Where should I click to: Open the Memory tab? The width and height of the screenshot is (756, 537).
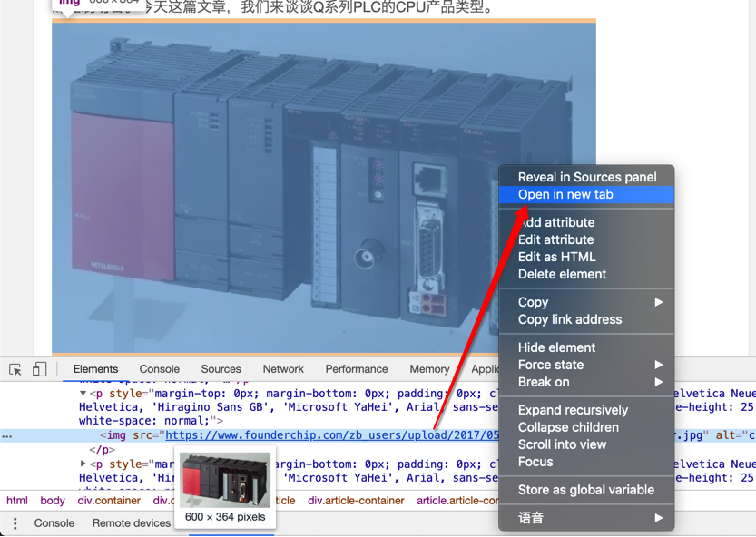coord(429,369)
